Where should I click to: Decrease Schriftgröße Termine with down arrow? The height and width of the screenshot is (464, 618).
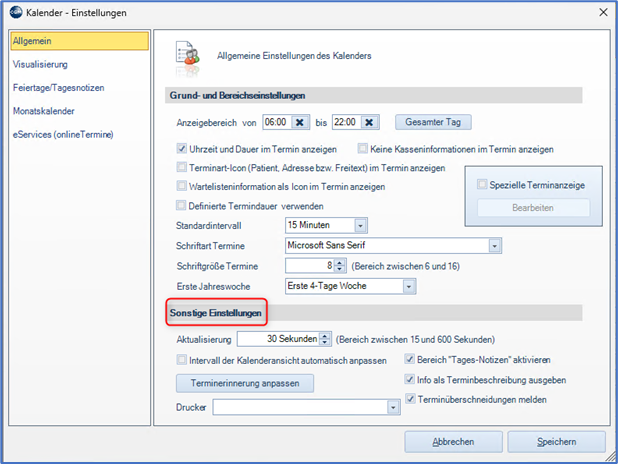340,269
